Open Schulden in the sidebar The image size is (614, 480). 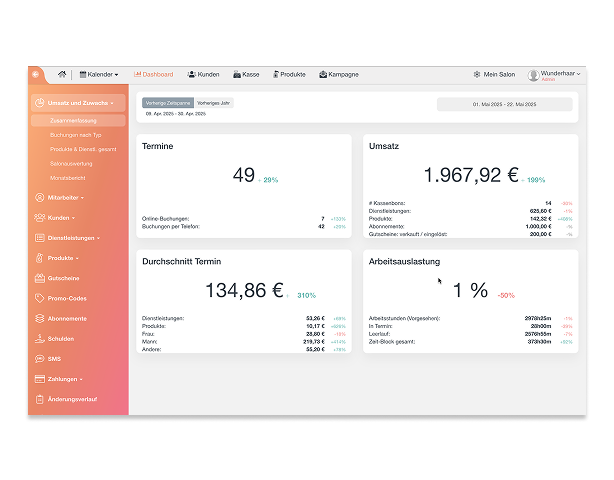pyautogui.click(x=61, y=339)
